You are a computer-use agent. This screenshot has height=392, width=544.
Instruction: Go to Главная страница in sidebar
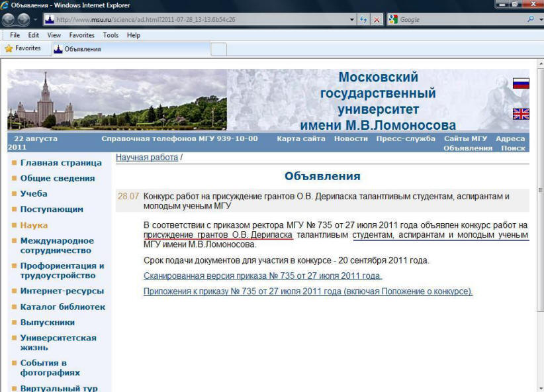[x=61, y=163]
